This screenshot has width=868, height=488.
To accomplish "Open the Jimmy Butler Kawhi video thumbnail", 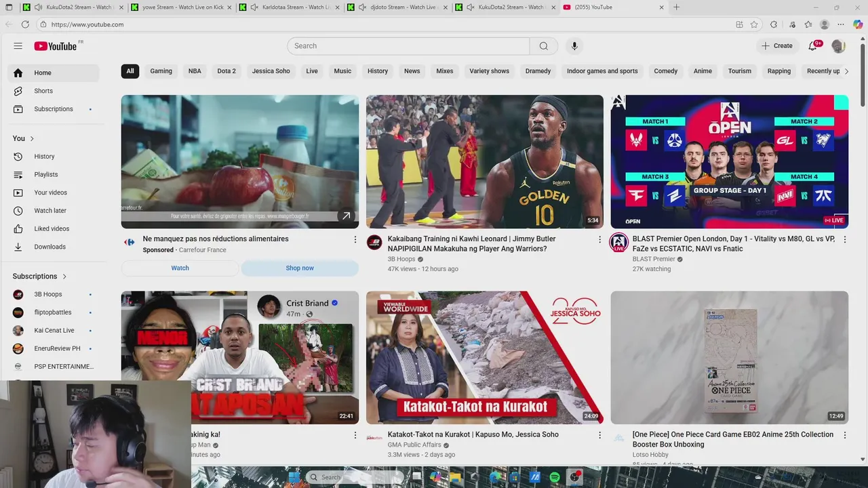I will coord(484,161).
